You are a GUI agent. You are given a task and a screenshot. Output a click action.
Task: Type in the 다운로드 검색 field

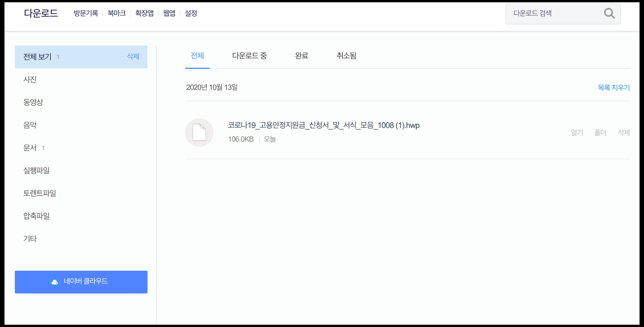552,13
